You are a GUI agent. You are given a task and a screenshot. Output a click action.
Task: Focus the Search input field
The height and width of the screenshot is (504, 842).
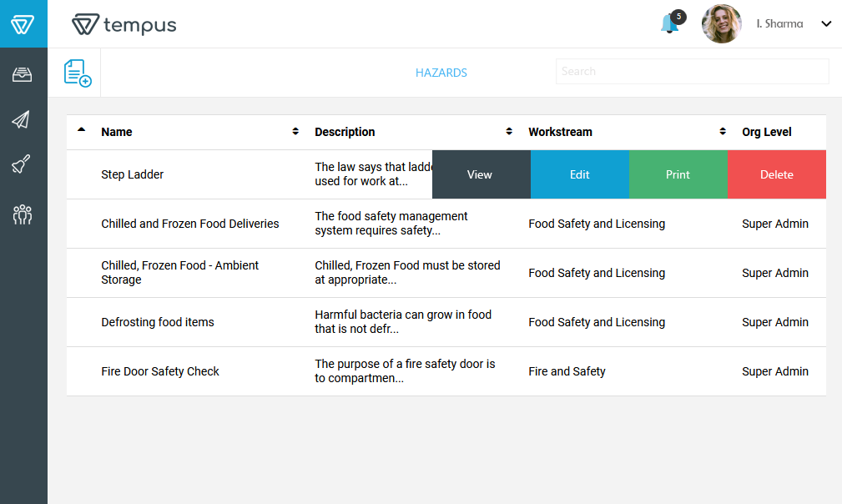click(x=692, y=72)
